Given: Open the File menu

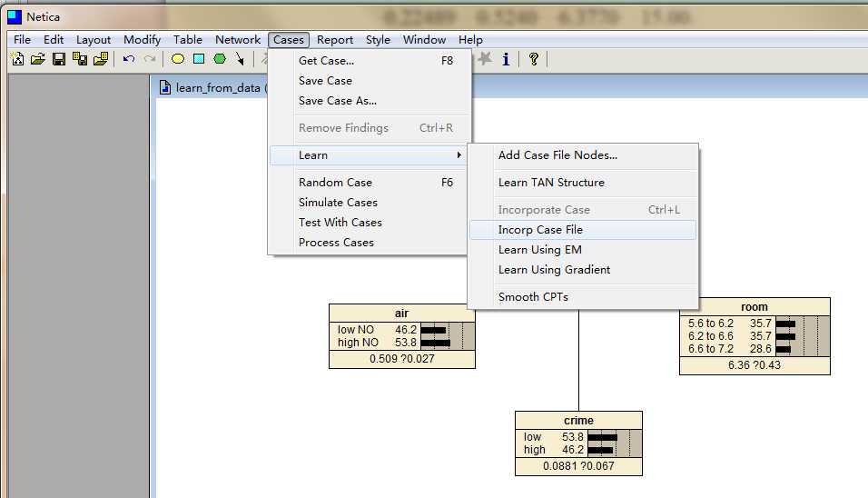Looking at the screenshot, I should click(x=22, y=40).
